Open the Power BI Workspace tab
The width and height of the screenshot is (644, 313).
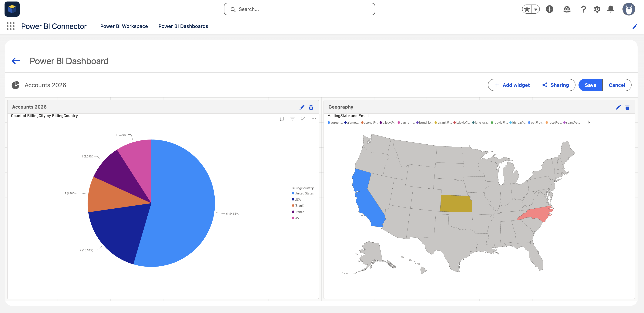pos(124,26)
